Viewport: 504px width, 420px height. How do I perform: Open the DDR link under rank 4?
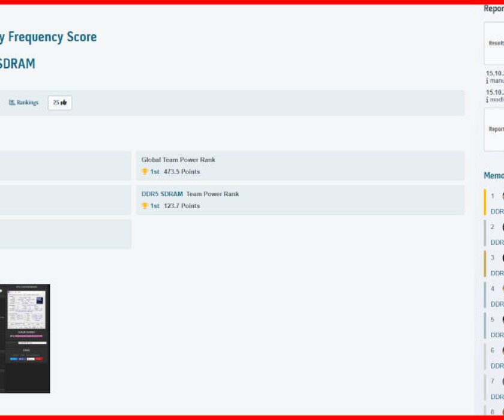[497, 304]
